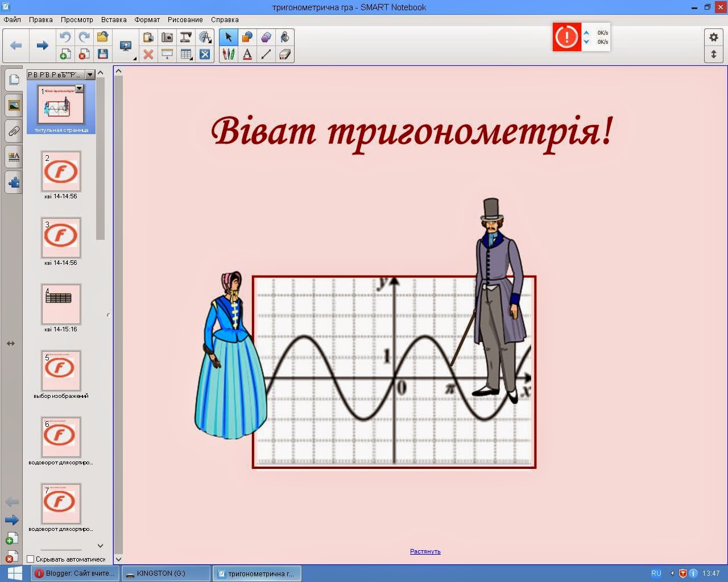Switch to KINGSTON (G:) taskbar item
This screenshot has height=582, width=728.
(166, 573)
